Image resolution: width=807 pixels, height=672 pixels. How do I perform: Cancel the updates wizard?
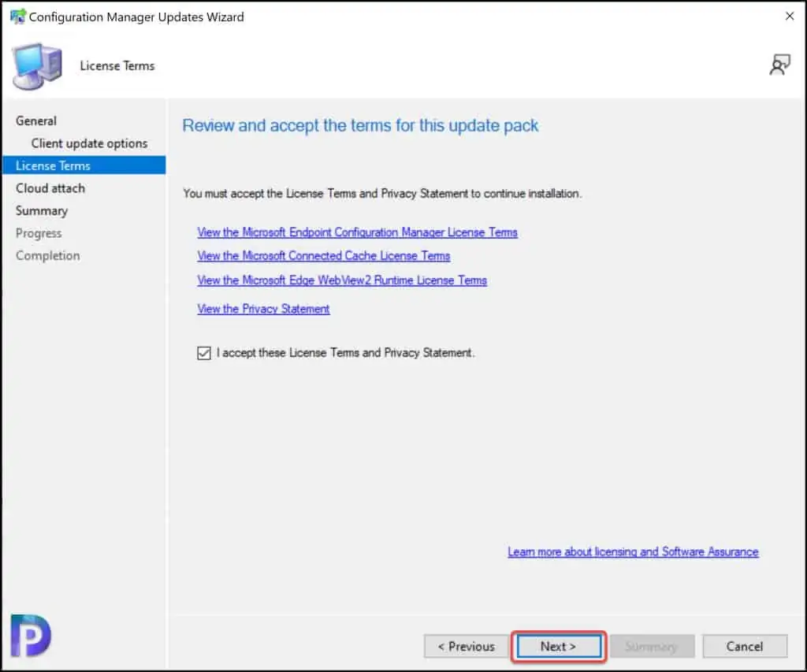(745, 646)
